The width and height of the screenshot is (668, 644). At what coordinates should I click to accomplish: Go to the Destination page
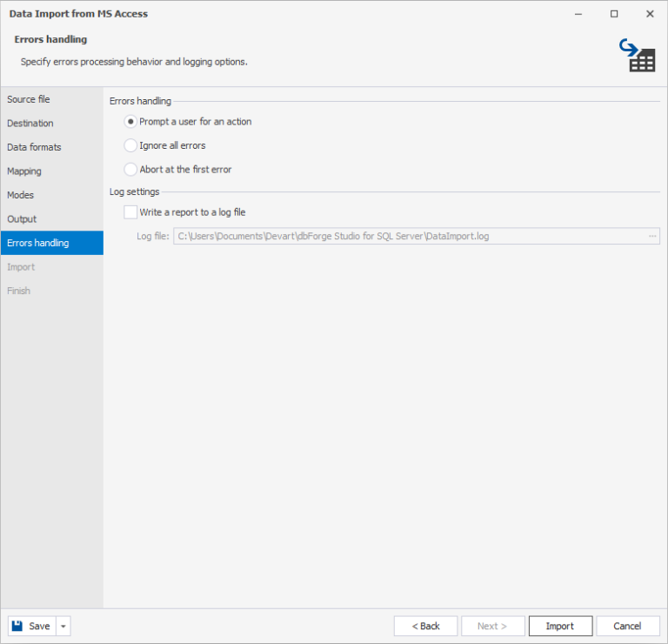pyautogui.click(x=30, y=124)
